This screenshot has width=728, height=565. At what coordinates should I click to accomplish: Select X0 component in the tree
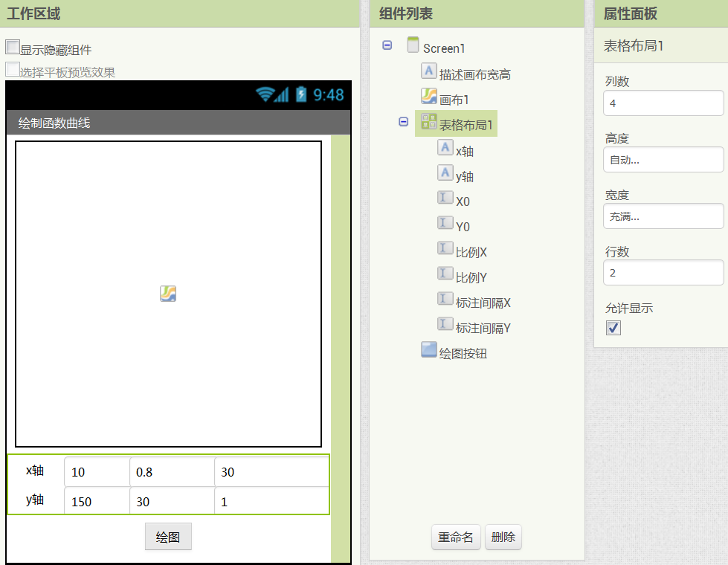[x=463, y=201]
